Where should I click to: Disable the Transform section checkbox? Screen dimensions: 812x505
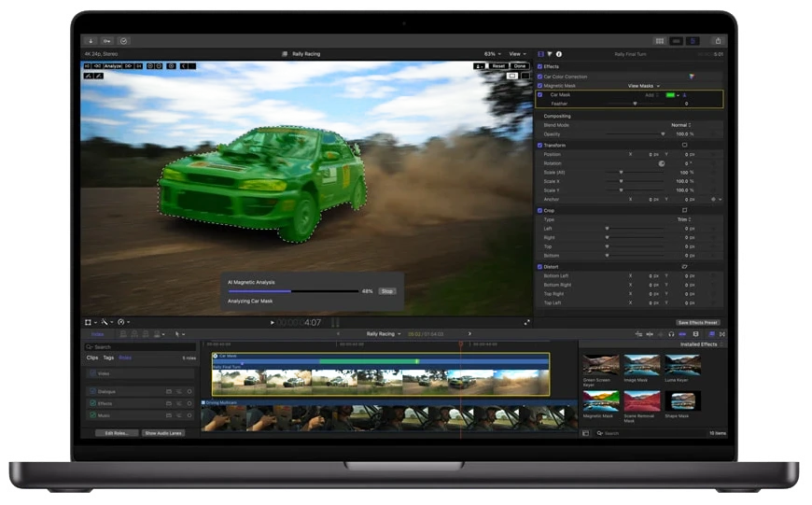[x=540, y=145]
